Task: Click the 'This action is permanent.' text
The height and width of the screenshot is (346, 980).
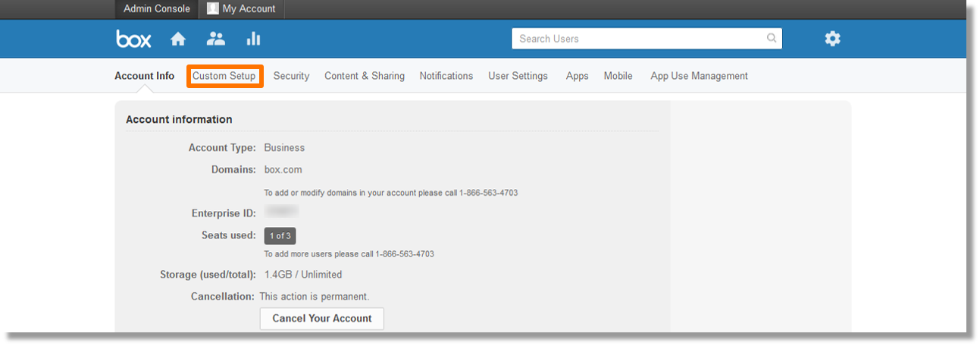Action: tap(315, 297)
